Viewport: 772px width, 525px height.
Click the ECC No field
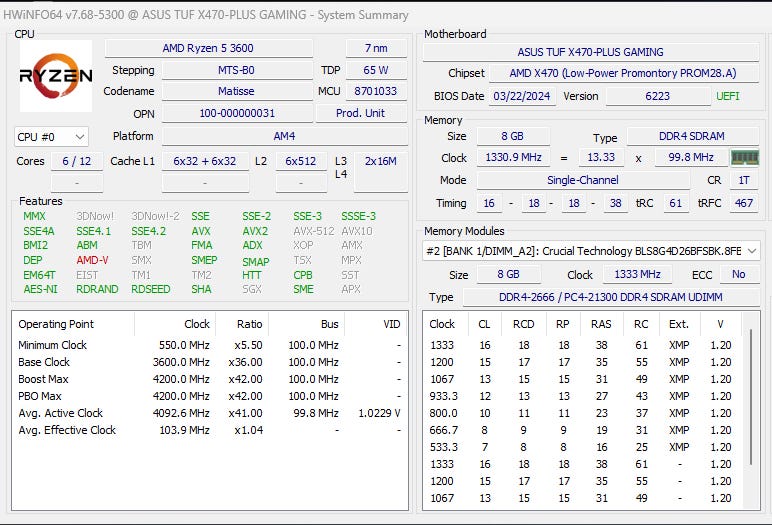point(738,275)
